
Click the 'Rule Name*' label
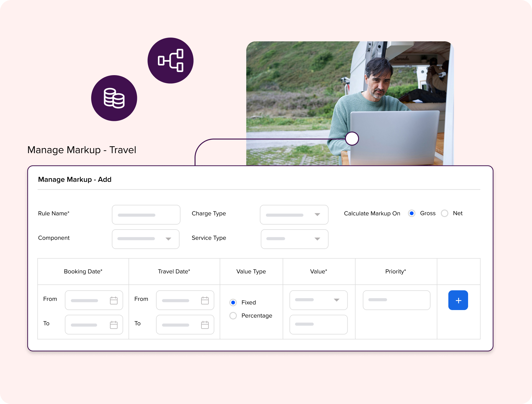[54, 213]
